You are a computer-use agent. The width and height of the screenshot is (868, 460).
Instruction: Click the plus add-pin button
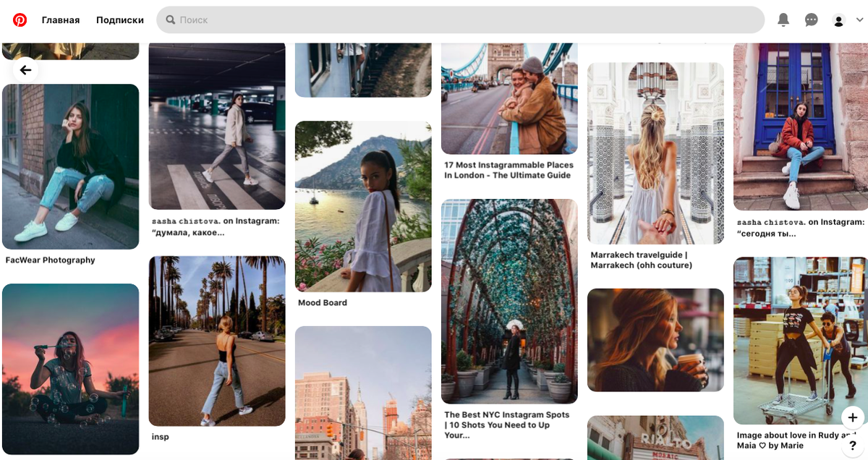pyautogui.click(x=853, y=417)
